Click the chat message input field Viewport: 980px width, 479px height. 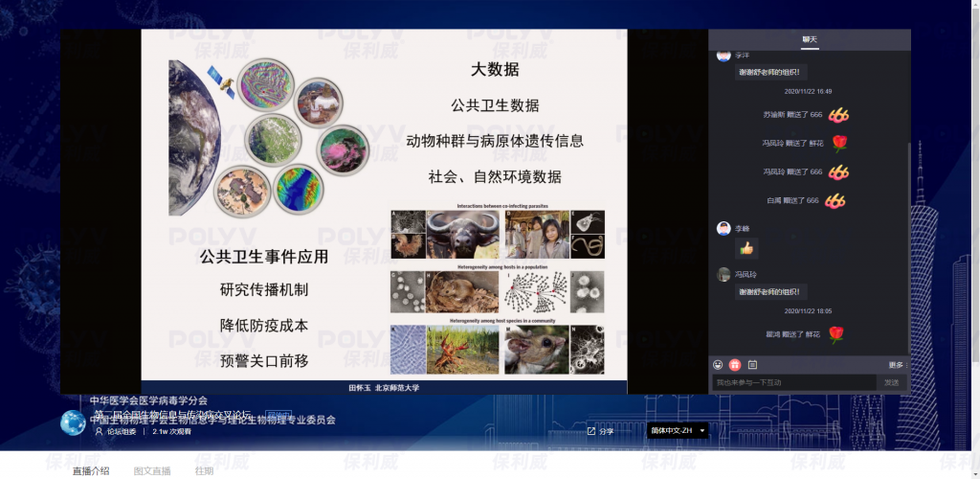coord(794,382)
